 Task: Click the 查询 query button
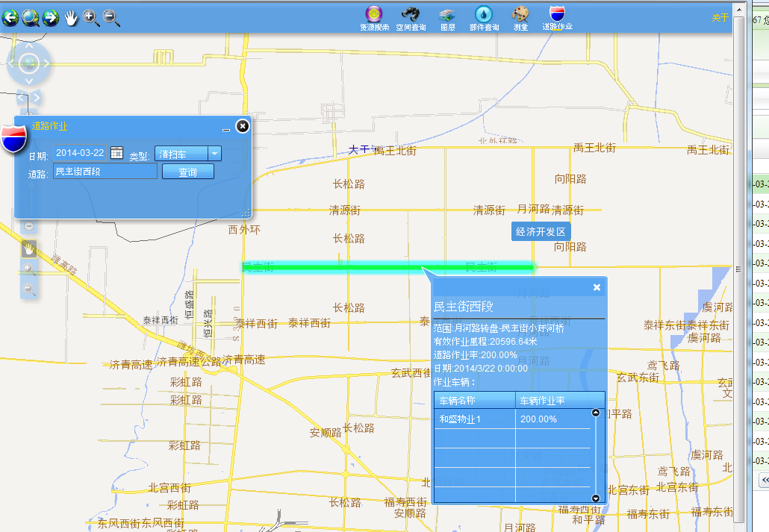coord(187,172)
